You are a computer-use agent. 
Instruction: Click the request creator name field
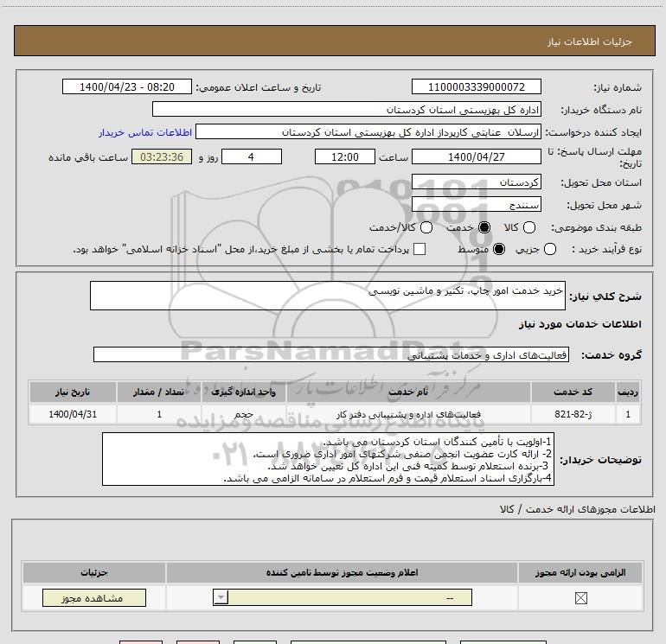point(368,132)
